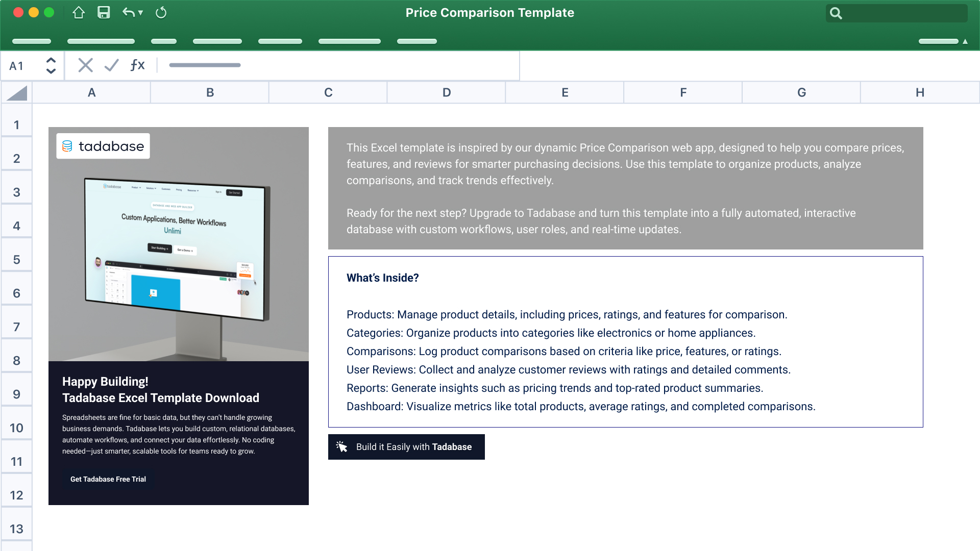Collapse the ribbon with the triangle arrow

click(x=965, y=41)
